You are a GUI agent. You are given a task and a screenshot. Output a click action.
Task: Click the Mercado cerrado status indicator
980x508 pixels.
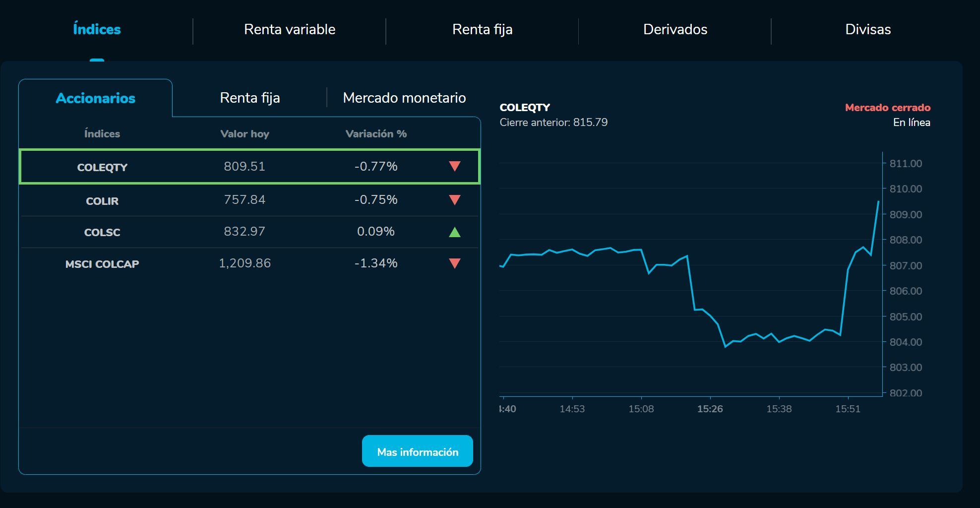click(x=887, y=108)
